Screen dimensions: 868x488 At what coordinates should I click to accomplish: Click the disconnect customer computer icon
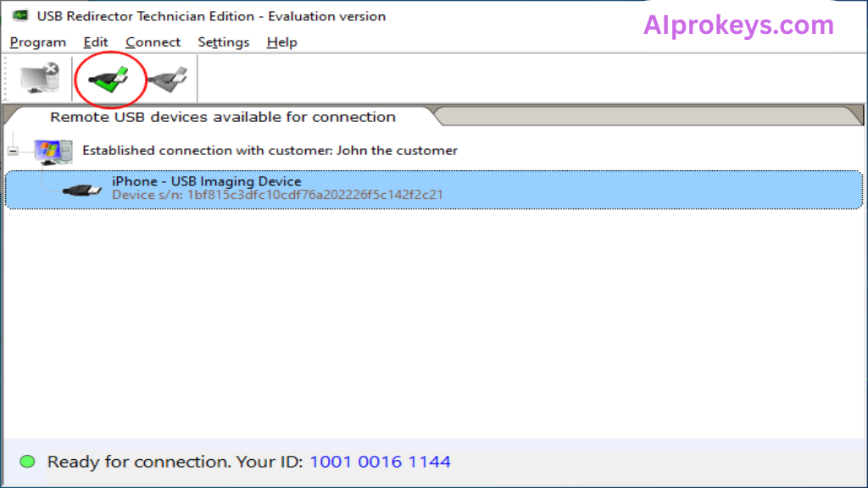(39, 77)
